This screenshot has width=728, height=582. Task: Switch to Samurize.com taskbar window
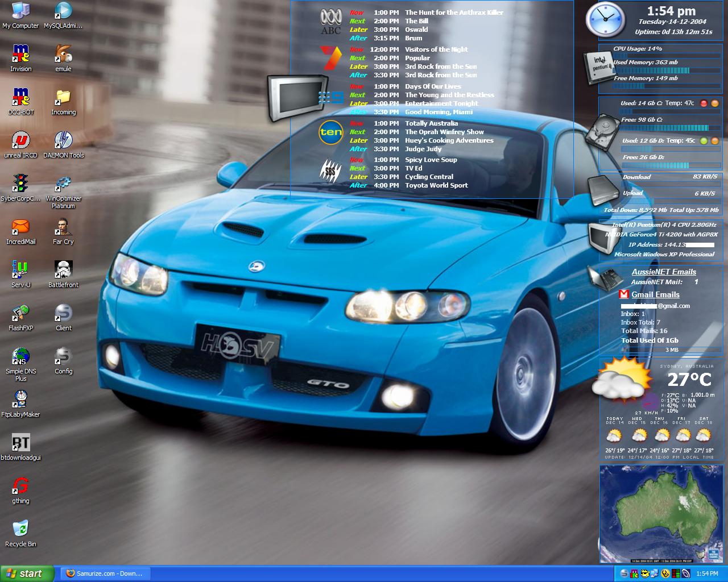pyautogui.click(x=105, y=573)
